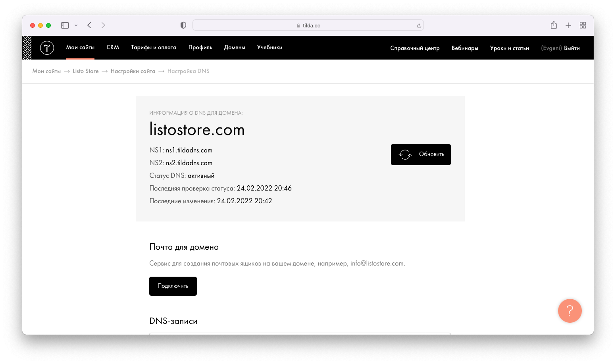Click the Почта для домена heading

click(184, 247)
